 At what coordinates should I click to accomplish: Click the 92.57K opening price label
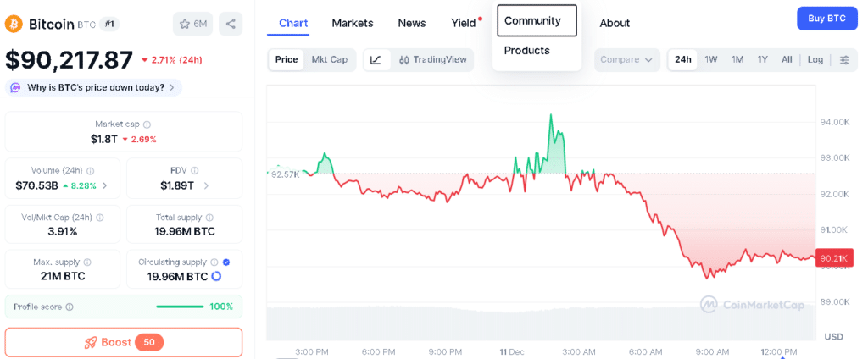(x=285, y=174)
